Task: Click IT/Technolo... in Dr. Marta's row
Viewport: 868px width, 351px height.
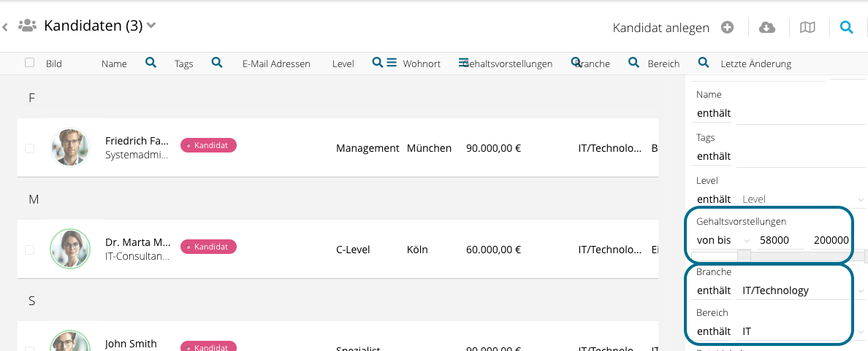Action: tap(610, 250)
